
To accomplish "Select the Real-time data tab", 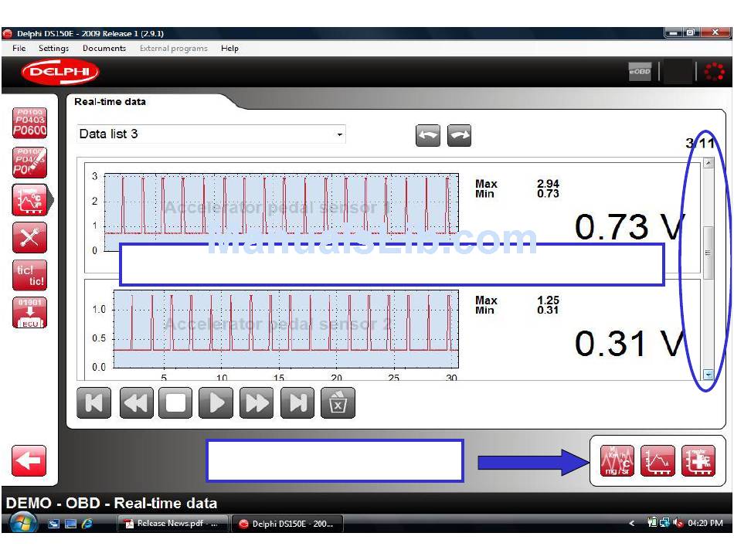I will [x=110, y=101].
